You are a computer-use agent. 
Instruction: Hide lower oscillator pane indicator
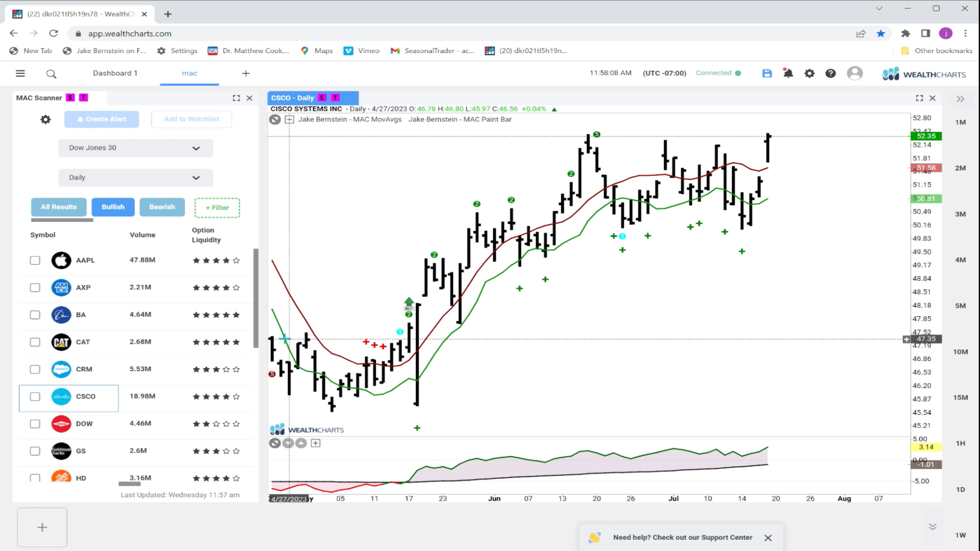coord(275,443)
